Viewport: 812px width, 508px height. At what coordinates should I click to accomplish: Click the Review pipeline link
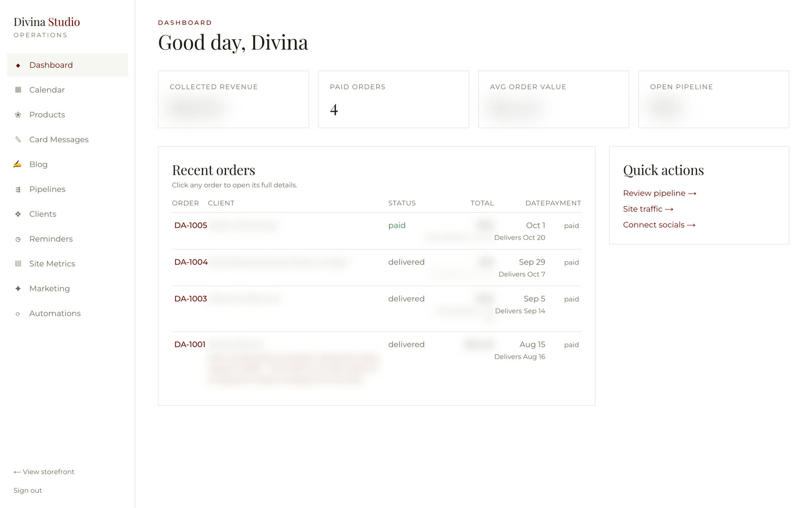660,194
